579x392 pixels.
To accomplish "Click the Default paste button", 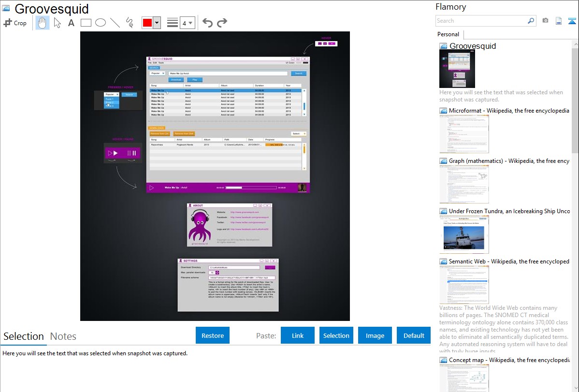I will (414, 335).
